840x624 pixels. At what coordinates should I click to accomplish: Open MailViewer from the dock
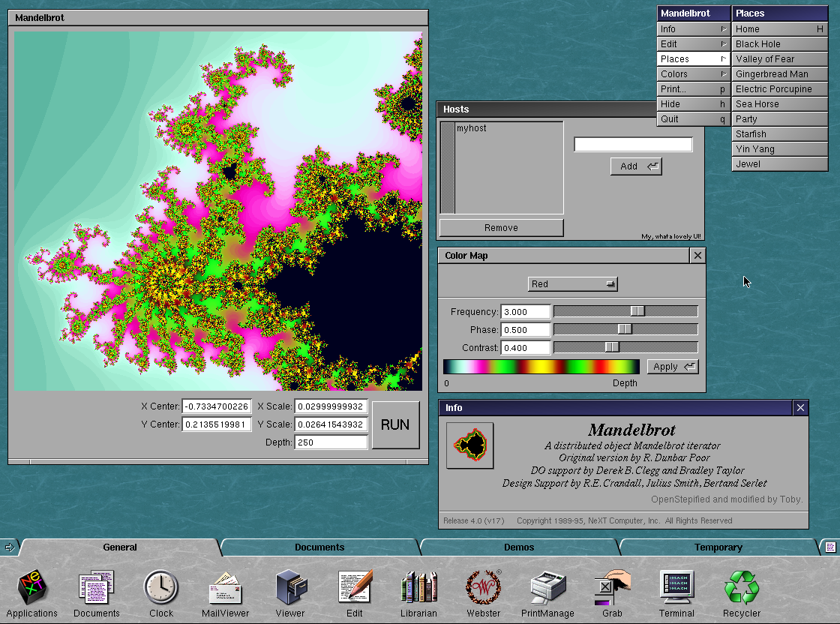point(225,587)
